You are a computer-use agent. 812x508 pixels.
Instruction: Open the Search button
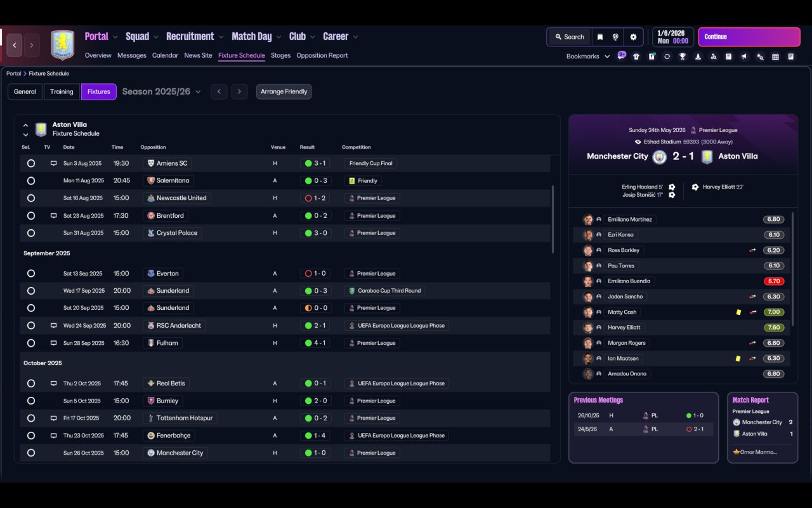coord(569,37)
